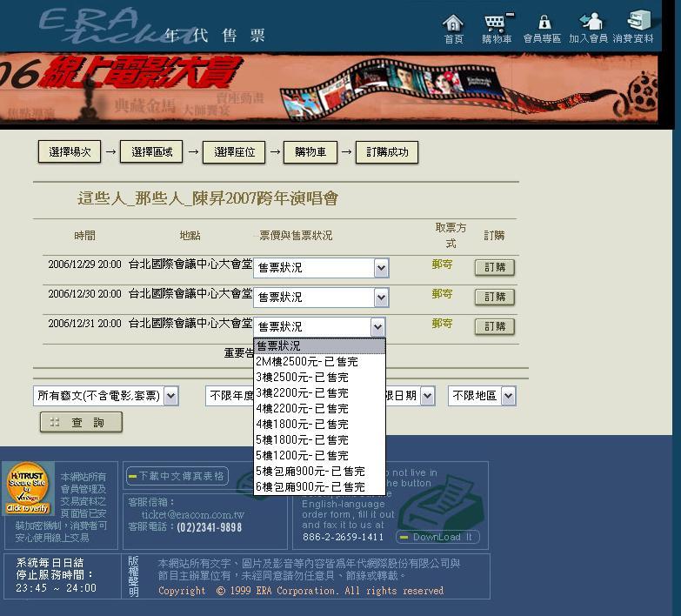Image resolution: width=681 pixels, height=616 pixels.
Task: Select 售票狀況 option in open list
Action: tap(320, 345)
